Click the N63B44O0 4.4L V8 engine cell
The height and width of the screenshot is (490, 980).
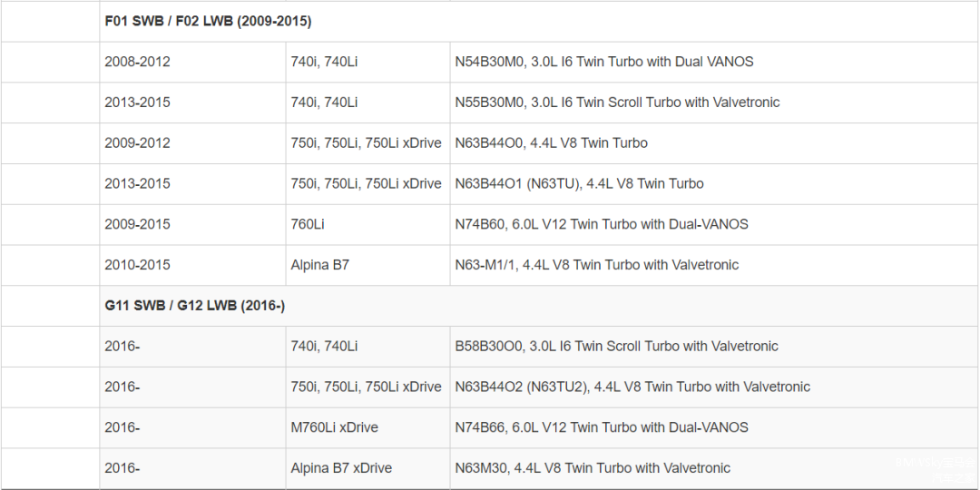551,143
